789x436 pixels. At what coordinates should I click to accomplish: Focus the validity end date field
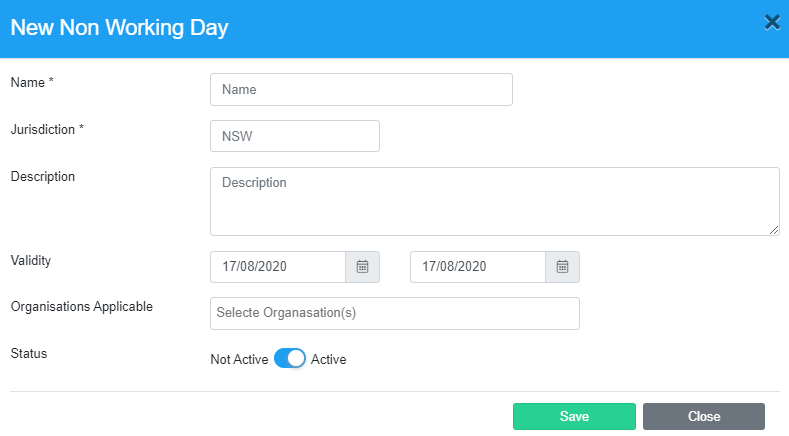(478, 267)
